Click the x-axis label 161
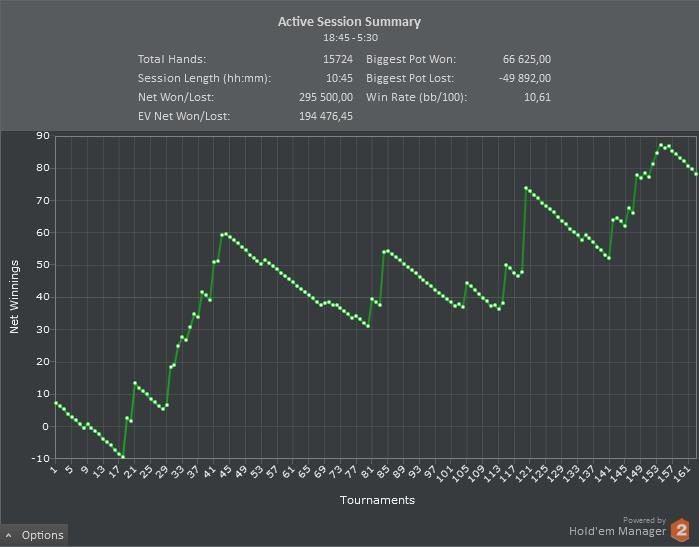The image size is (699, 547). [x=683, y=474]
